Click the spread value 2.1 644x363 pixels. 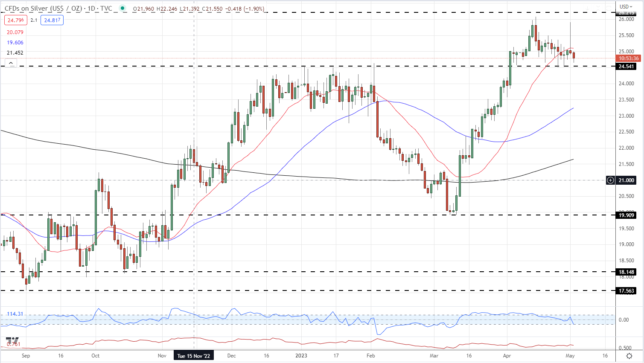coord(34,20)
